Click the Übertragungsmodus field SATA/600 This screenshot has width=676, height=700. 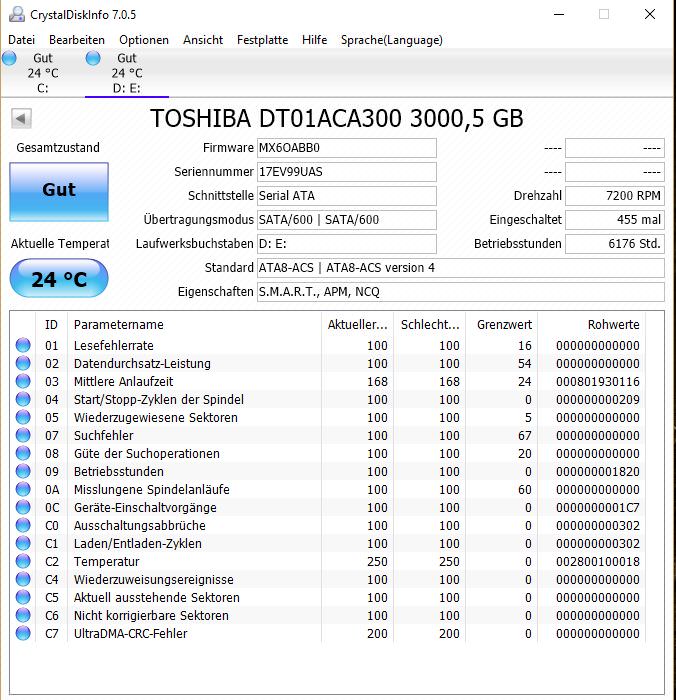point(346,220)
